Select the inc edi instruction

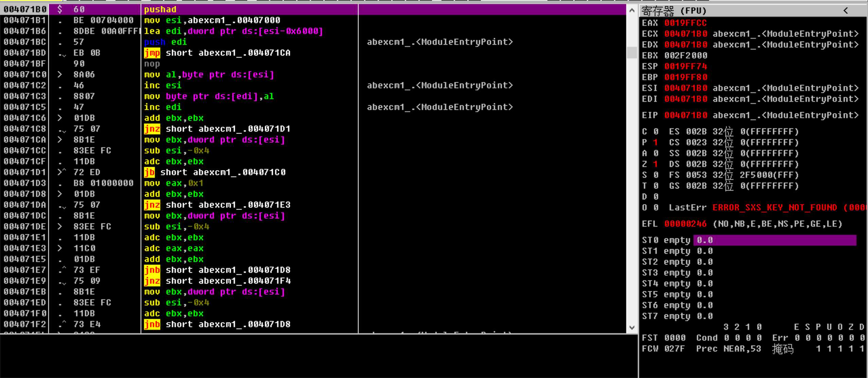tap(163, 107)
